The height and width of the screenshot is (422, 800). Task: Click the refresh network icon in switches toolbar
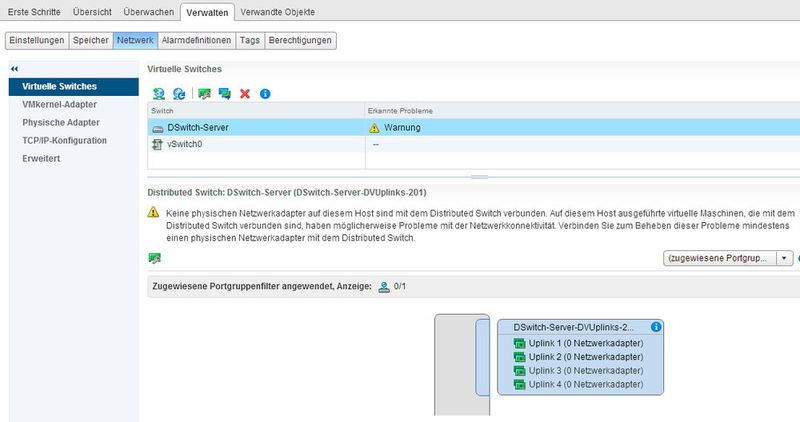click(x=178, y=93)
